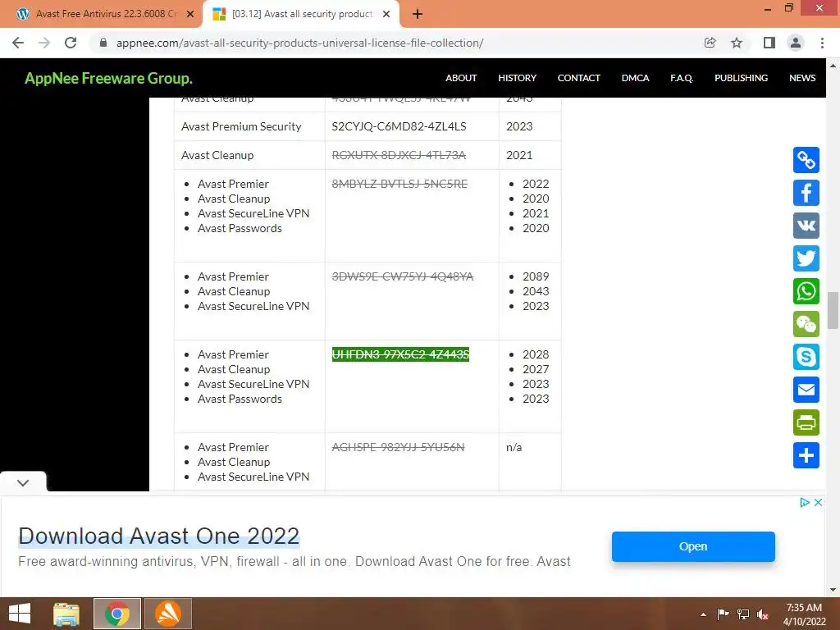Viewport: 840px width, 630px height.
Task: Go back to the previous page
Action: (x=18, y=43)
